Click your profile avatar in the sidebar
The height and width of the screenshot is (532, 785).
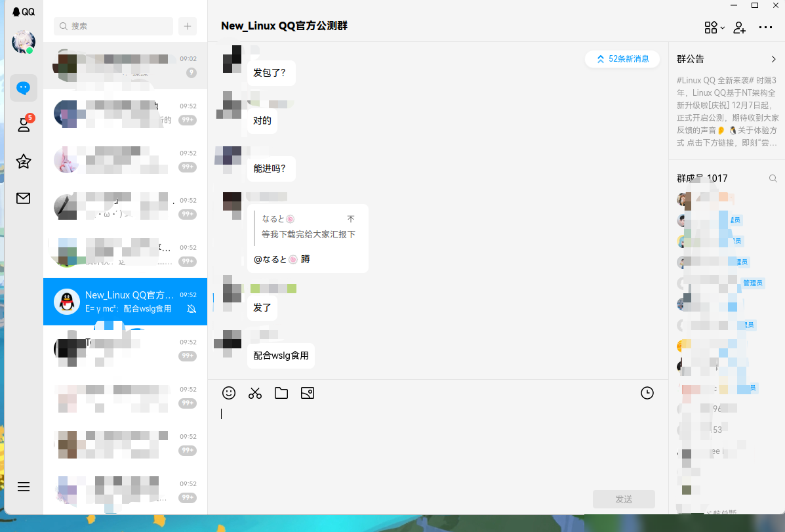pos(24,41)
